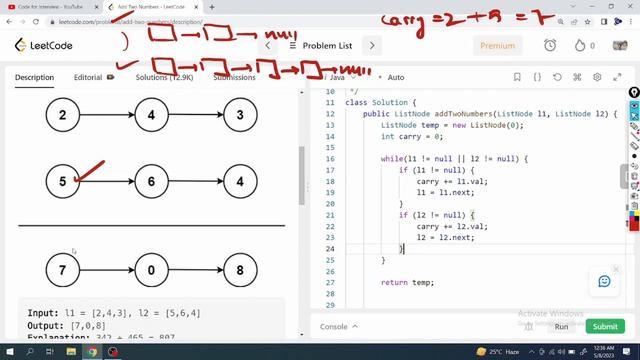The width and height of the screenshot is (640, 360).
Task: Open the Submissions tab
Action: [x=234, y=77]
